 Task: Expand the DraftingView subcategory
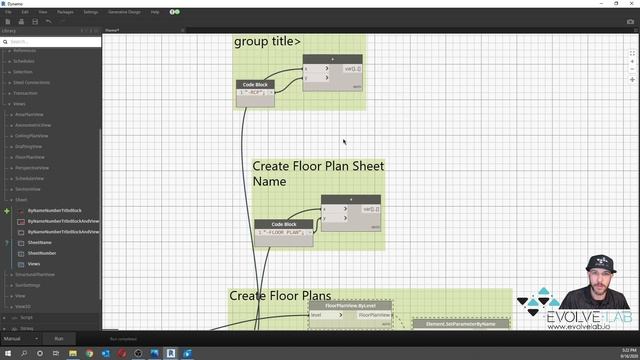tap(28, 147)
